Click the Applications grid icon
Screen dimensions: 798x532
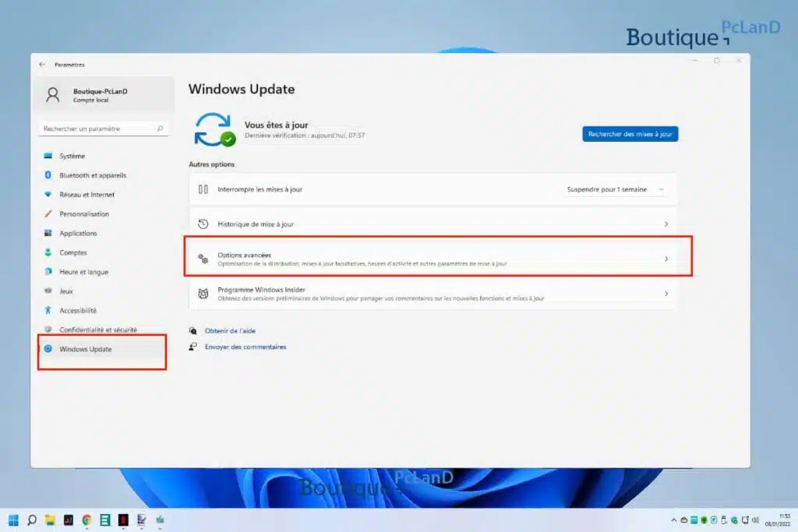(x=48, y=233)
